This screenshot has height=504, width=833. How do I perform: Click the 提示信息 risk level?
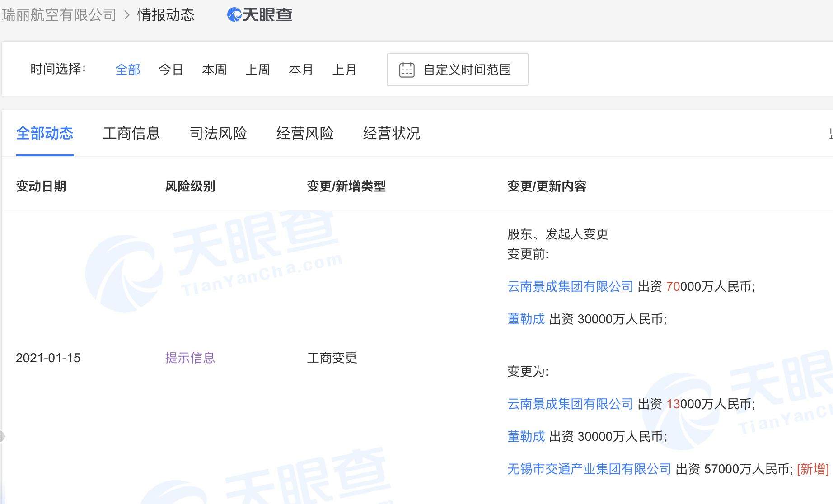pos(190,358)
